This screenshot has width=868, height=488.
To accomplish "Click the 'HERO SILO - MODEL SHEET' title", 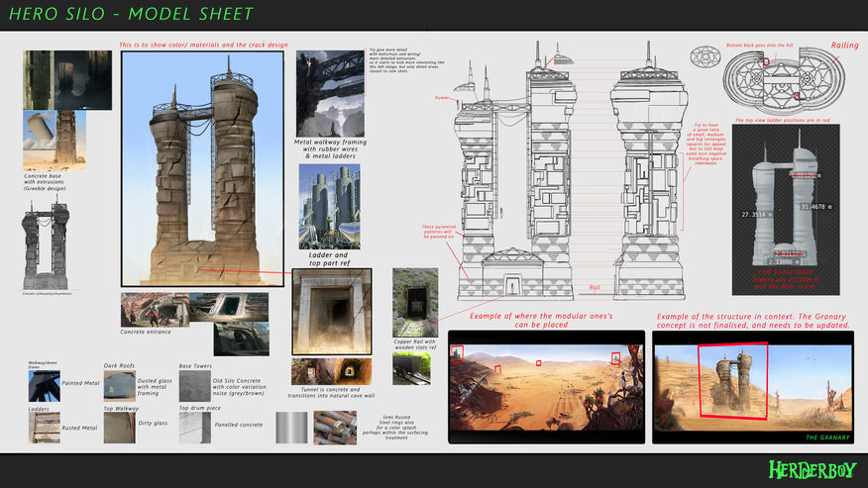I will click(x=131, y=14).
